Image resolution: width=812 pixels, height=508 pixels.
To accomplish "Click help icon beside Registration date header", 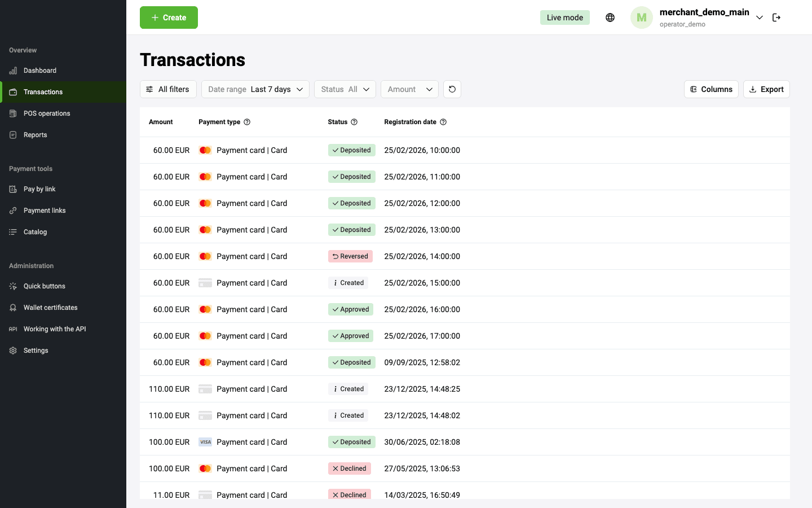I will pos(443,122).
